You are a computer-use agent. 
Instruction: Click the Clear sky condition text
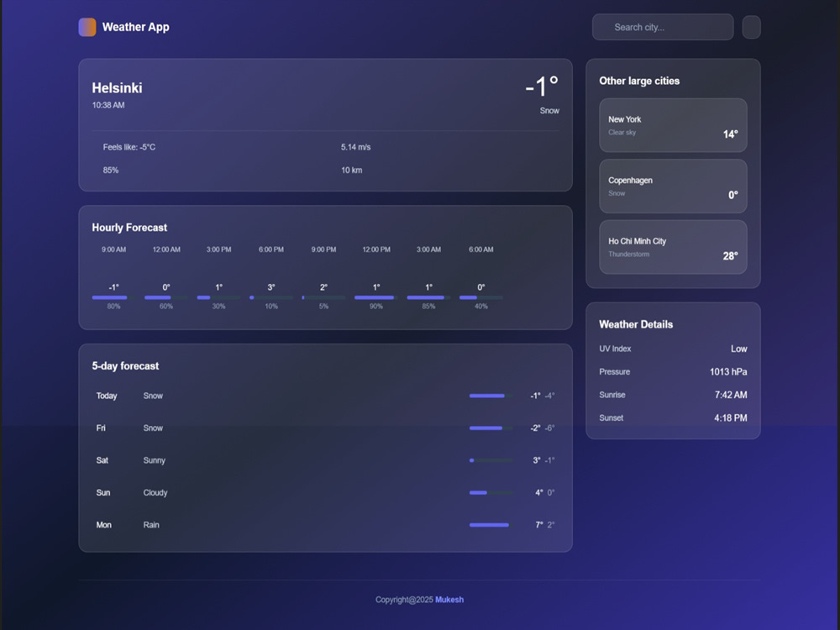point(622,133)
